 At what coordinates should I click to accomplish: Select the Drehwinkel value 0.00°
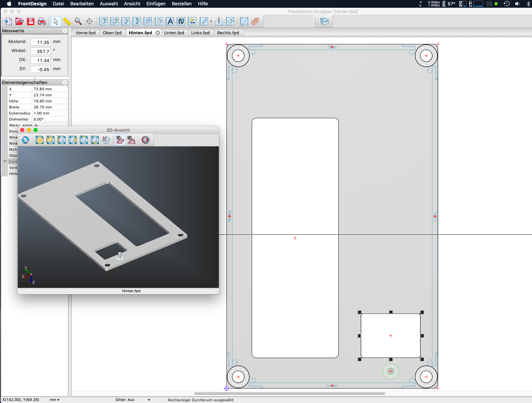[50, 119]
